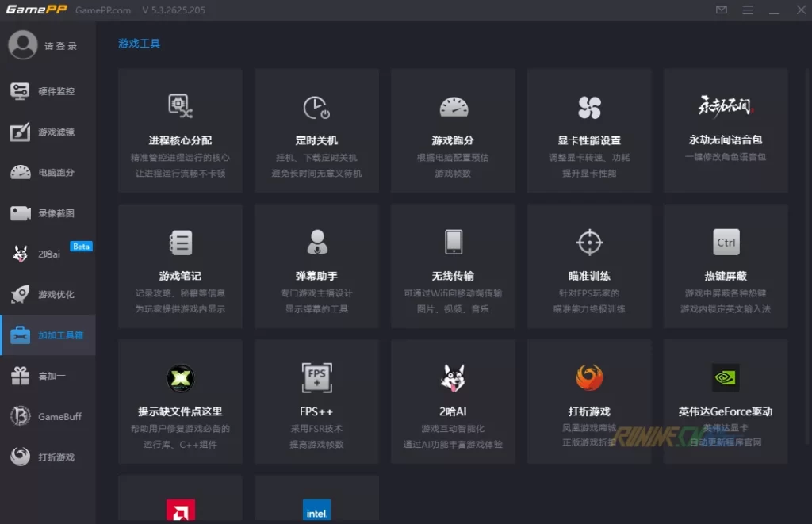Open the 2哈ai Beta sidebar item
This screenshot has width=812, height=524.
(48, 254)
